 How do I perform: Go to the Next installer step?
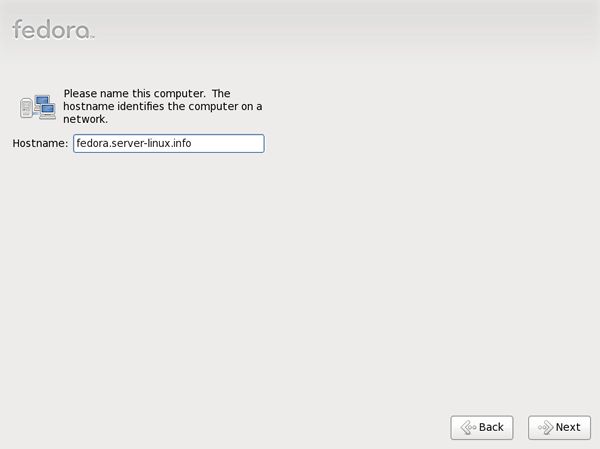pyautogui.click(x=559, y=427)
